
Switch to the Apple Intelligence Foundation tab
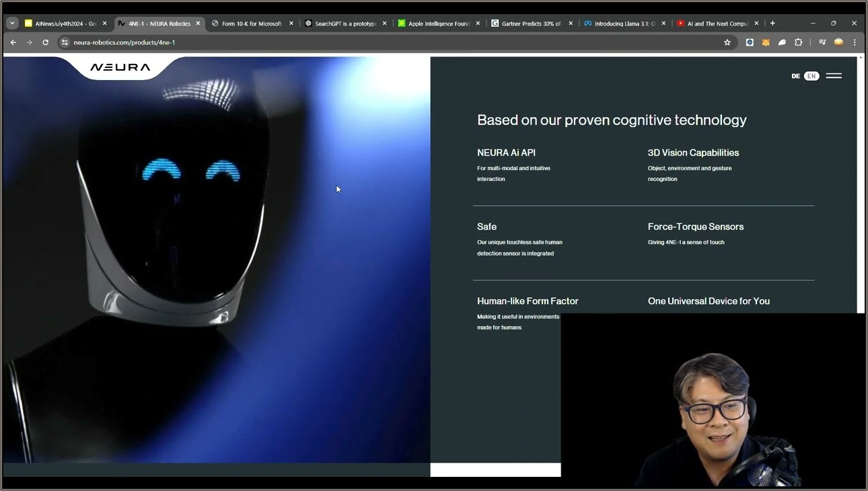(x=439, y=23)
